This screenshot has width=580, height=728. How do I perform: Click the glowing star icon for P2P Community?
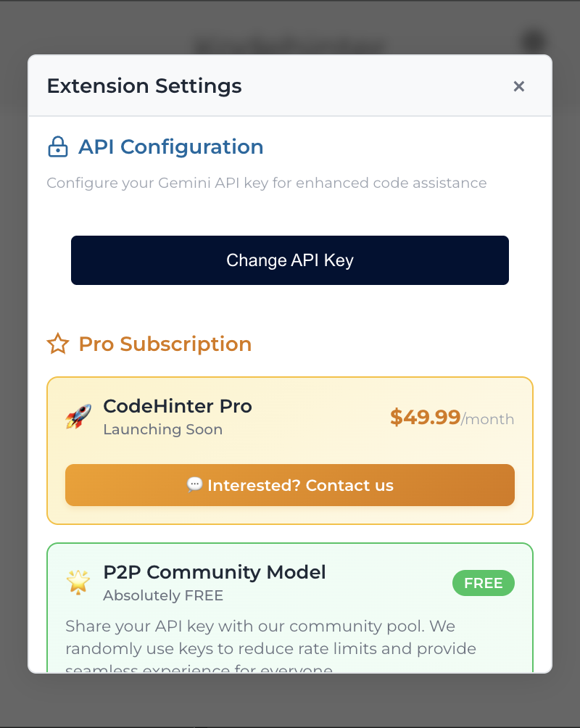coord(78,582)
